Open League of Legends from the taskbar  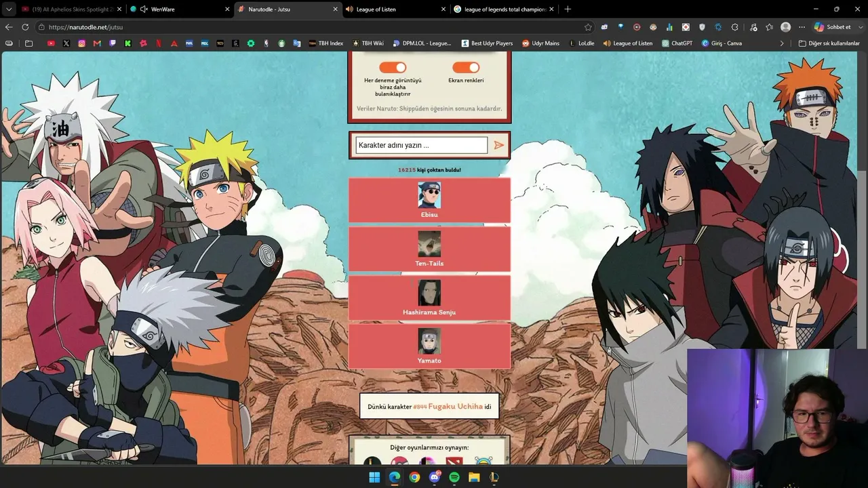pyautogui.click(x=494, y=477)
